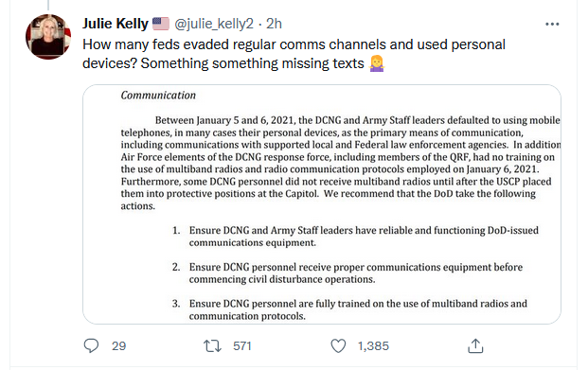Screen dimensions: 588x370
Task: Click the tweet text about missing texts
Action: point(294,54)
